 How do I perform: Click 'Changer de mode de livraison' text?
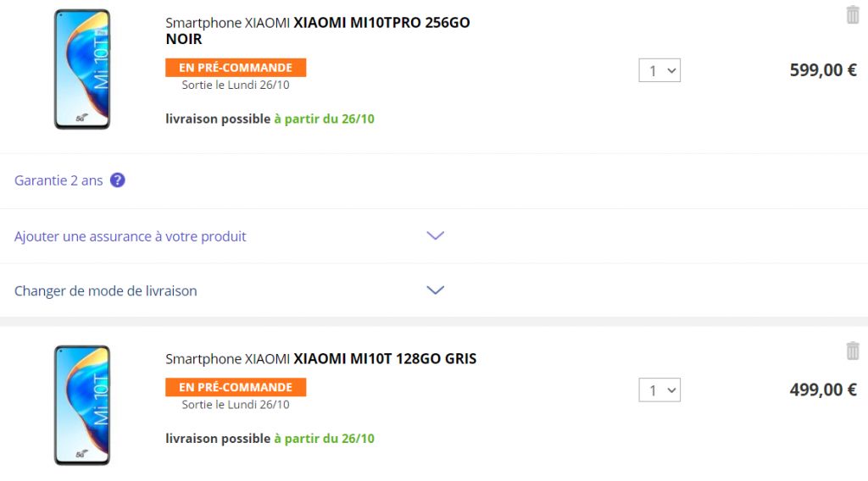tap(106, 290)
